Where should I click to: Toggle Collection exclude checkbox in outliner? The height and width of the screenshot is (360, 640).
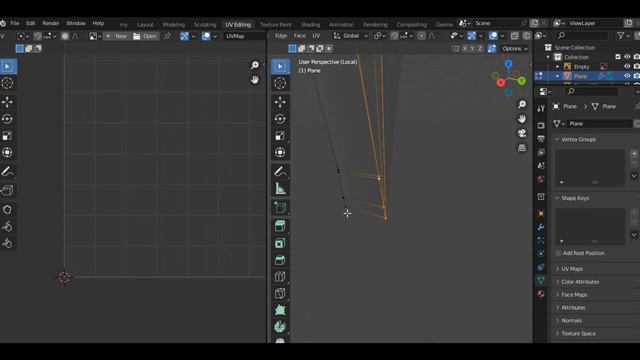coord(618,57)
